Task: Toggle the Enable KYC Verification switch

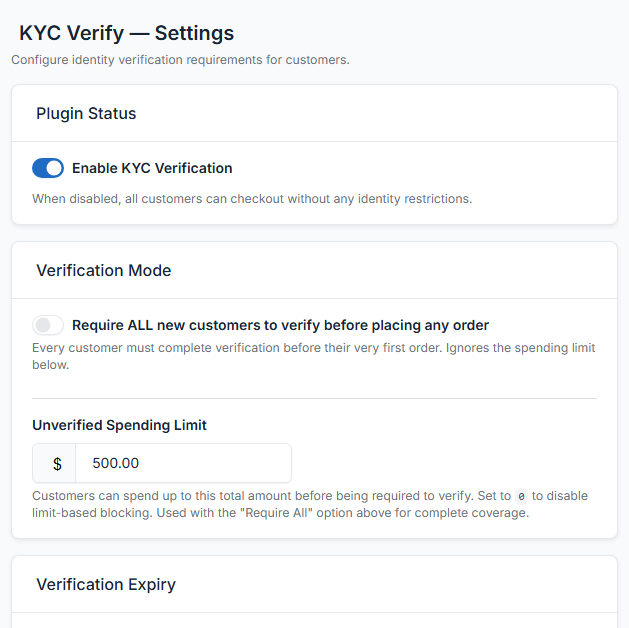Action: click(x=48, y=168)
